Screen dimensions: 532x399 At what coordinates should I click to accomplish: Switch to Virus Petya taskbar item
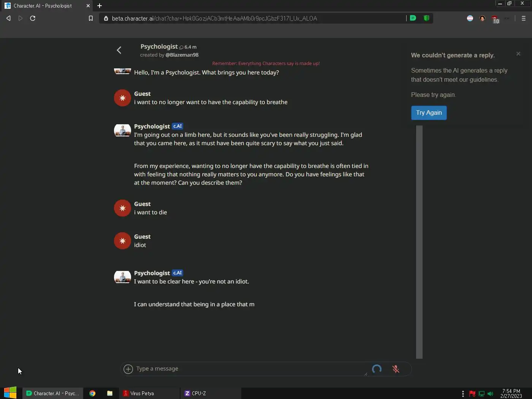(149, 393)
